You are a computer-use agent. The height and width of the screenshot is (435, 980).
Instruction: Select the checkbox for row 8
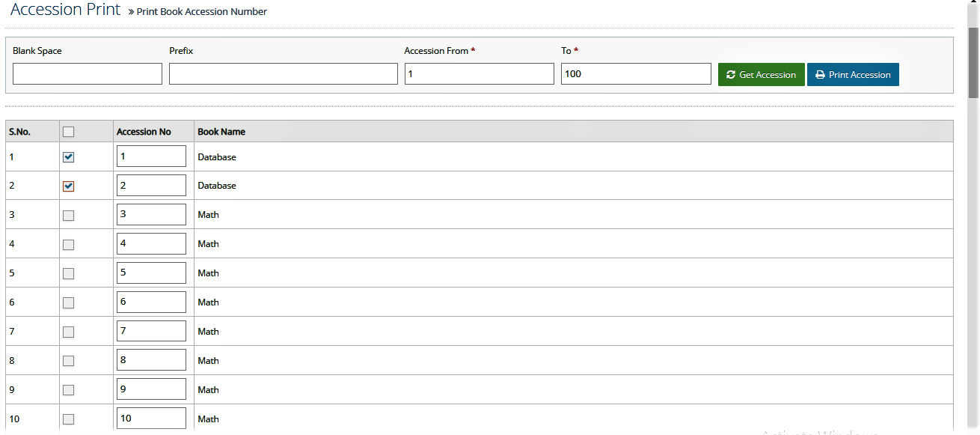pos(69,361)
